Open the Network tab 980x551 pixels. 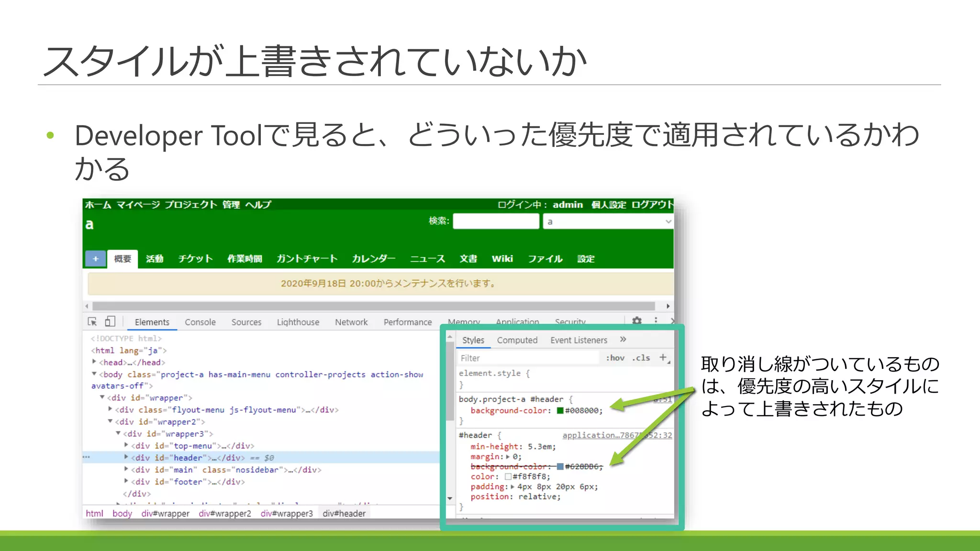coord(351,322)
